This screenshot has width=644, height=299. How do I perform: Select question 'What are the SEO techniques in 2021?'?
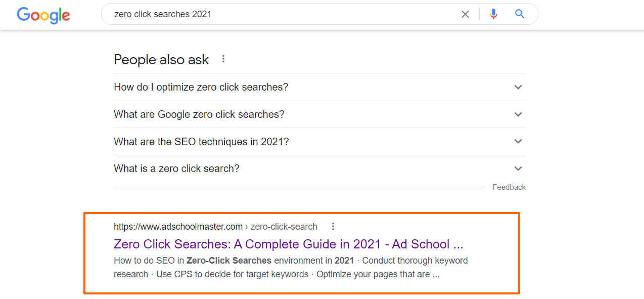pos(201,142)
